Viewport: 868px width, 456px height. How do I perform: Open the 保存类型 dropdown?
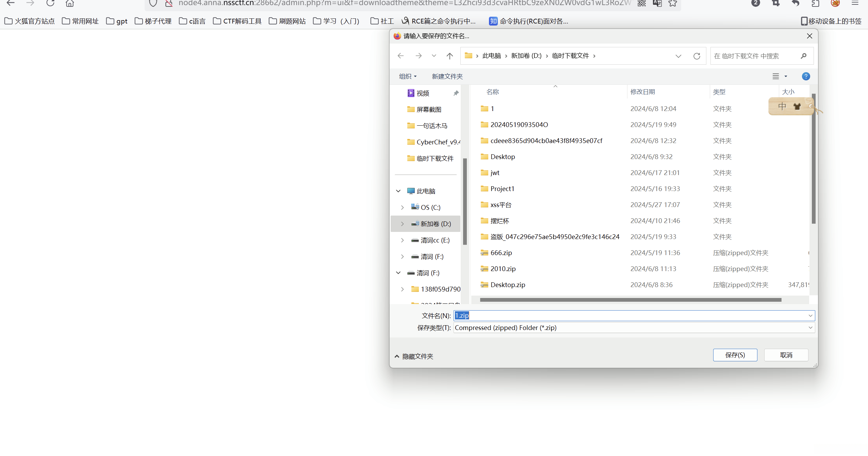click(x=810, y=328)
